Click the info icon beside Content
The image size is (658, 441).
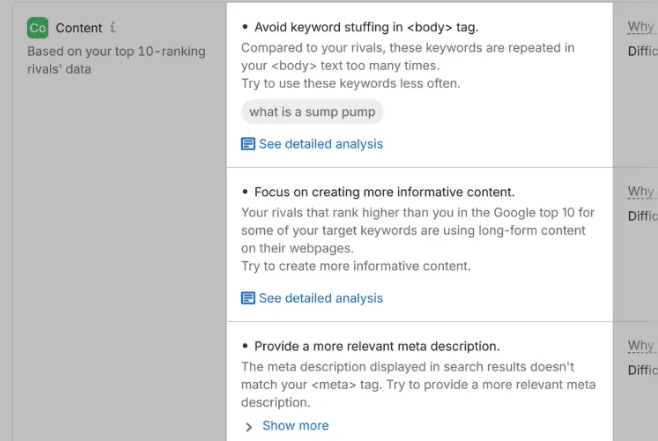[x=113, y=28]
